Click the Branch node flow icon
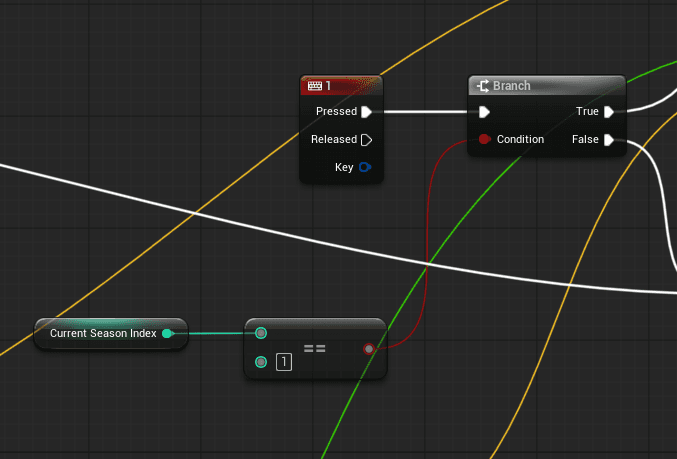The height and width of the screenshot is (459, 677). [x=483, y=85]
